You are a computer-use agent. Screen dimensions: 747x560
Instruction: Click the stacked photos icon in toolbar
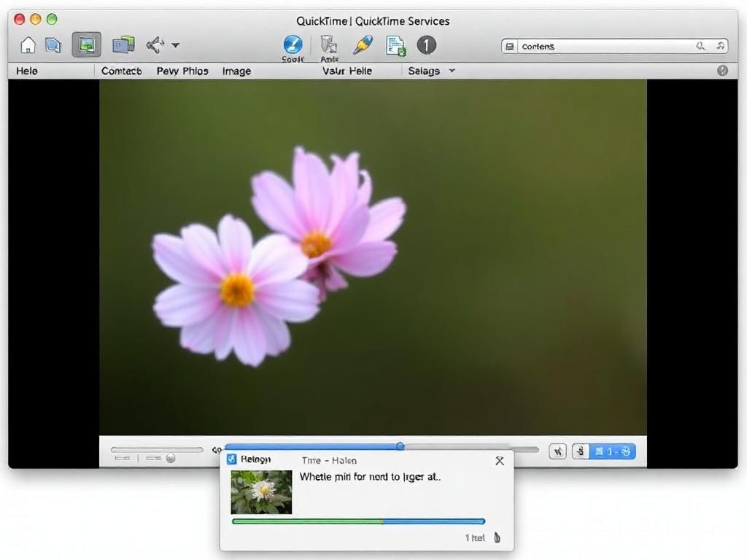coord(123,45)
